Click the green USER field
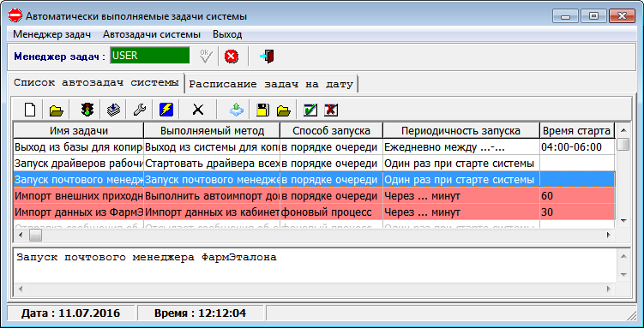Screen dimensions: 644x328 click(x=150, y=56)
